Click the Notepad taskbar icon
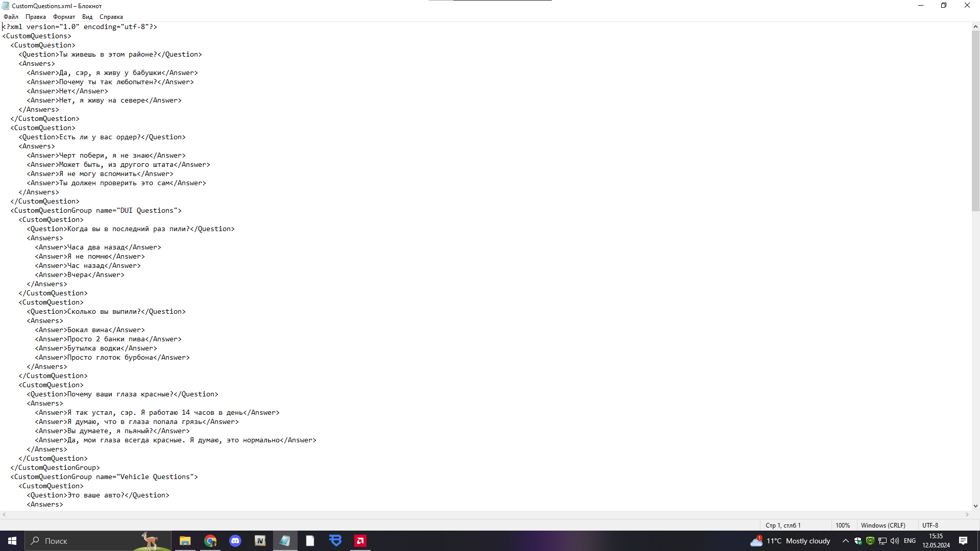This screenshot has width=980, height=551. click(x=285, y=541)
